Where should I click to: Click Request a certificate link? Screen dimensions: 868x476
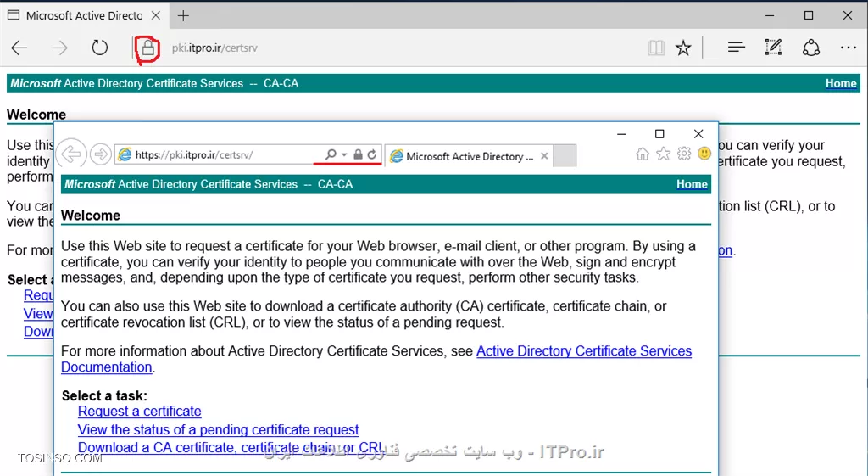[140, 412]
